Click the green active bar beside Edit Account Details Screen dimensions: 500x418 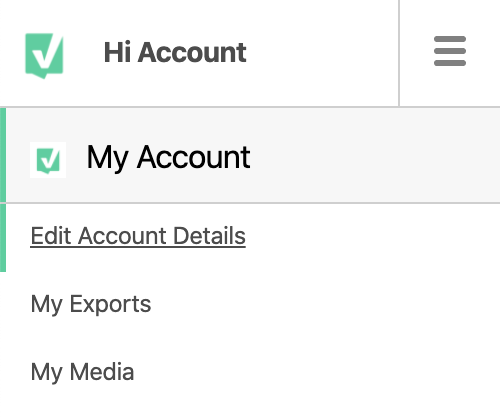coord(3,237)
